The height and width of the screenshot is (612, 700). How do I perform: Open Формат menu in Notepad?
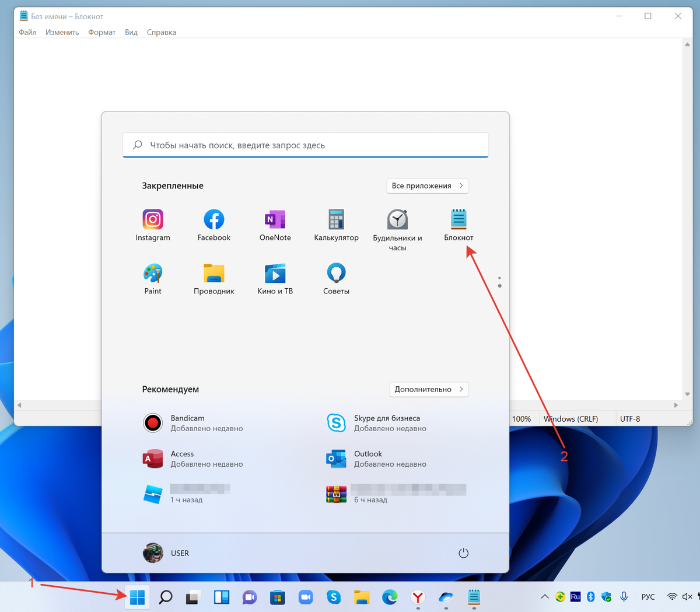tap(102, 32)
